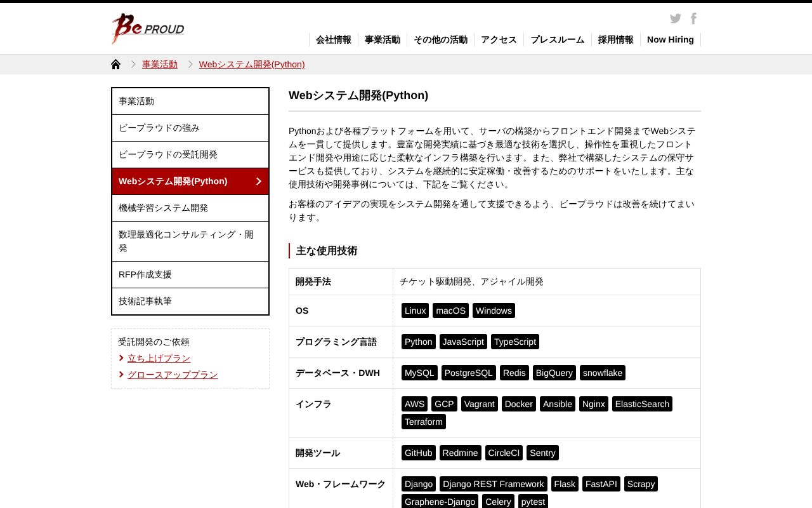Open the Facebook icon link
The width and height of the screenshot is (812, 508).
click(x=694, y=18)
